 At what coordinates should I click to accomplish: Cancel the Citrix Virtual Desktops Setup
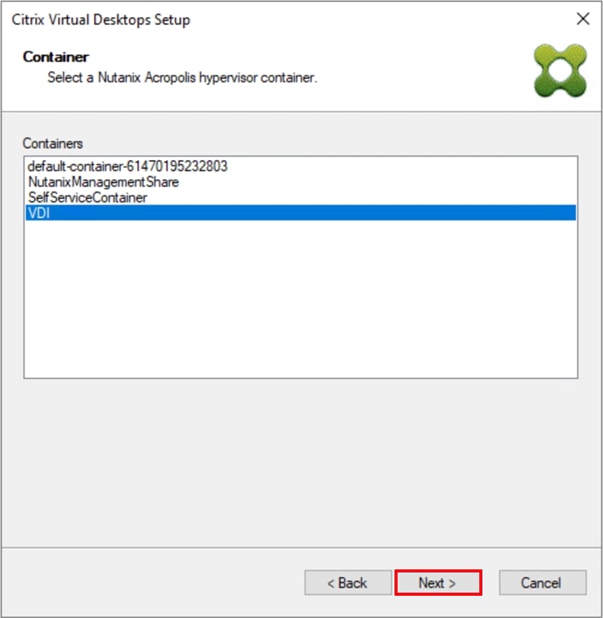(542, 582)
